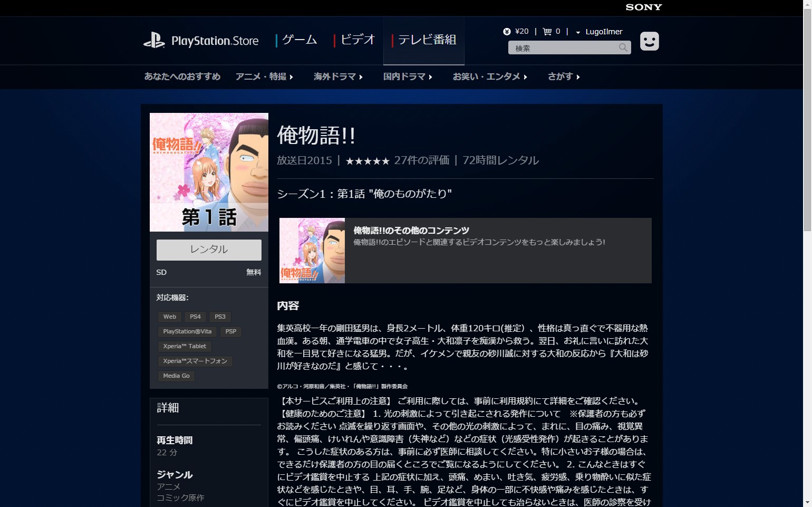Click the SONY logo
Image resolution: width=812 pixels, height=507 pixels.
click(x=644, y=7)
